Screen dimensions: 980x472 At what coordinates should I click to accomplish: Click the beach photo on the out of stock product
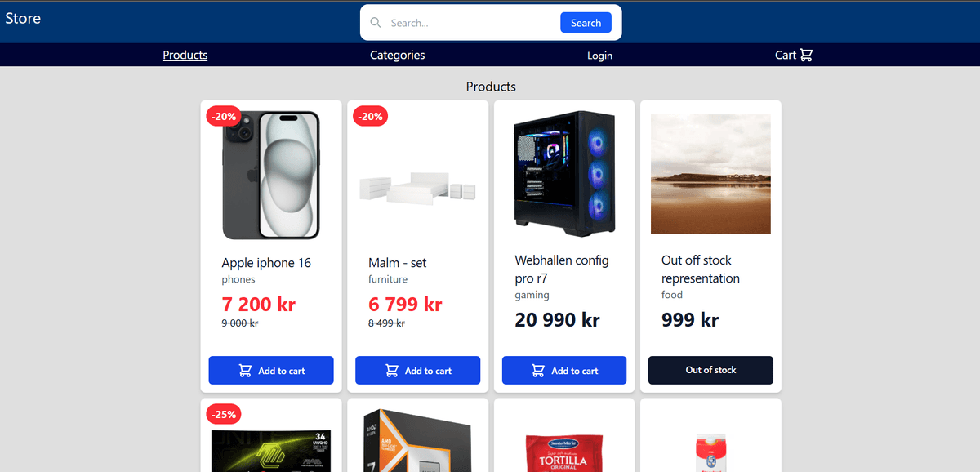710,173
